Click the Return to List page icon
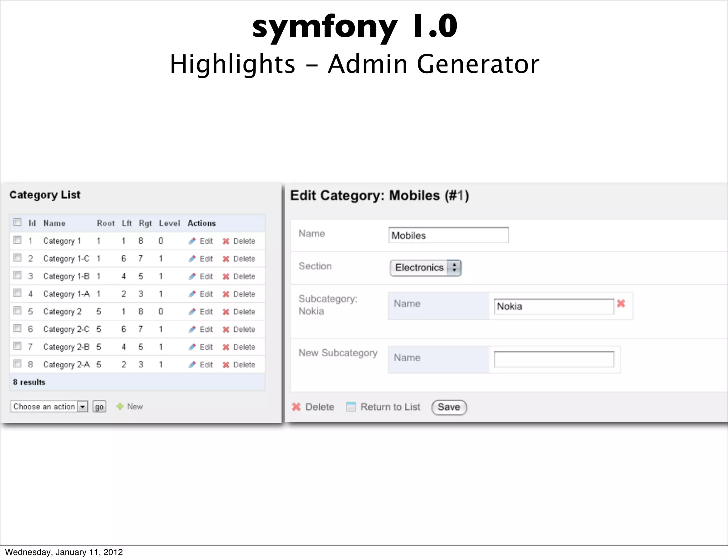The image size is (728, 560). click(351, 407)
